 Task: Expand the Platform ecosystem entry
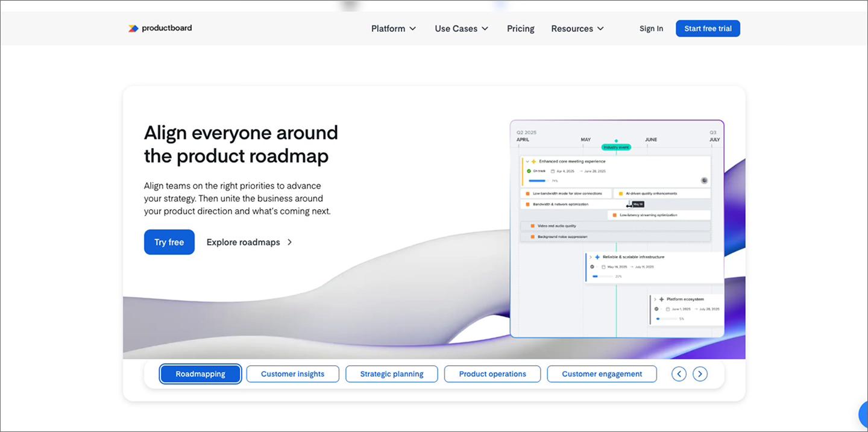(655, 299)
